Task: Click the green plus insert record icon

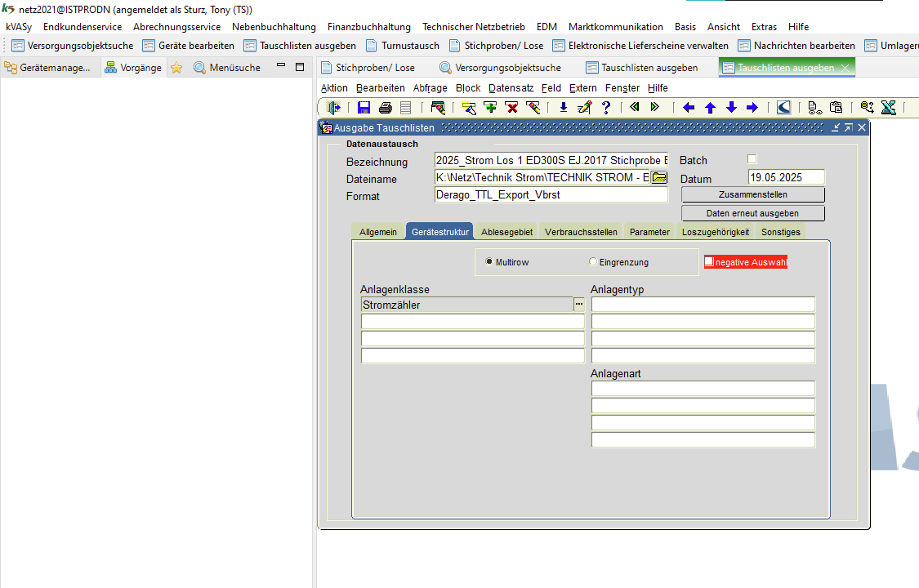Action: (490, 107)
